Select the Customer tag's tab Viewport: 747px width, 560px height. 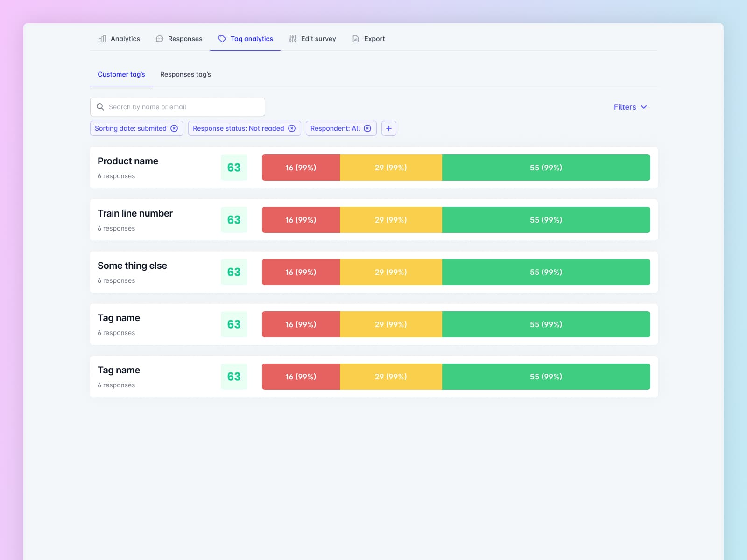click(121, 74)
